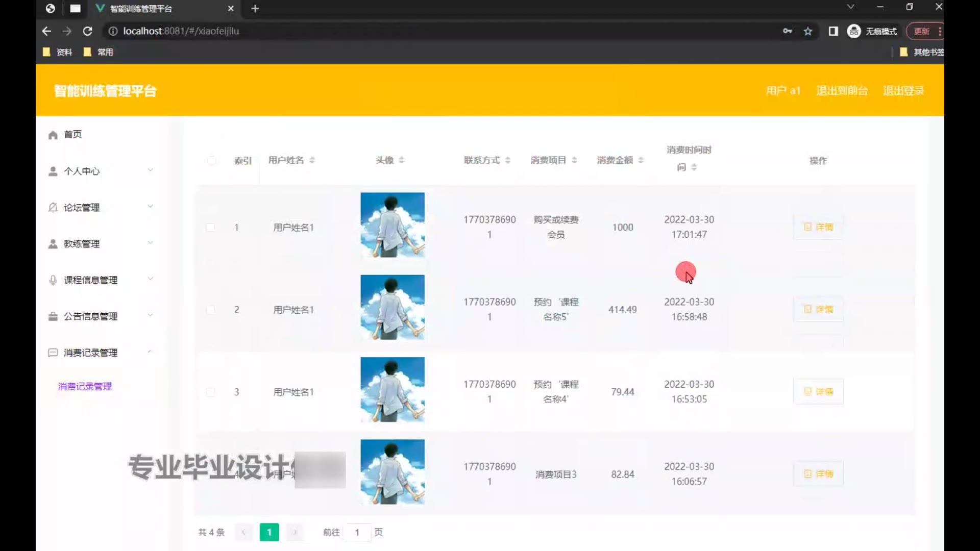Open the 消费记录管理 submenu item

[85, 386]
